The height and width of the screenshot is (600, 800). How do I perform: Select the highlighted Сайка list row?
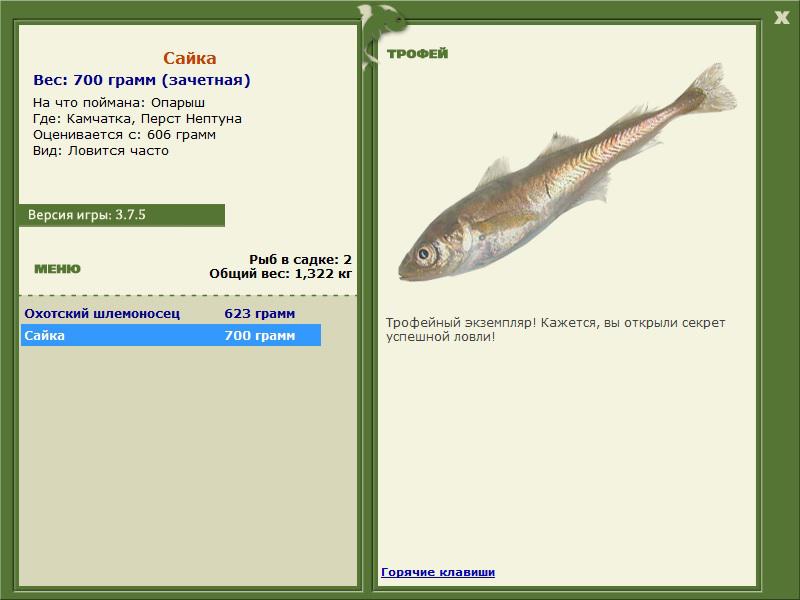170,336
